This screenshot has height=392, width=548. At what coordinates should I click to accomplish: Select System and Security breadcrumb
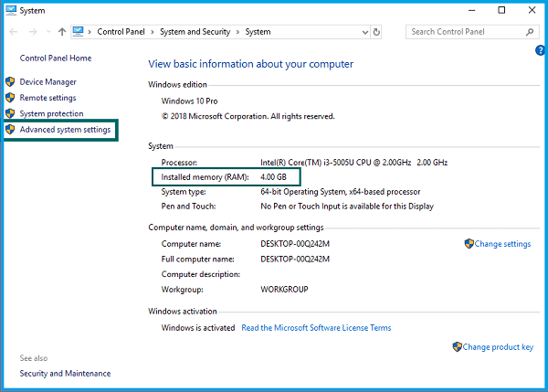tap(195, 32)
